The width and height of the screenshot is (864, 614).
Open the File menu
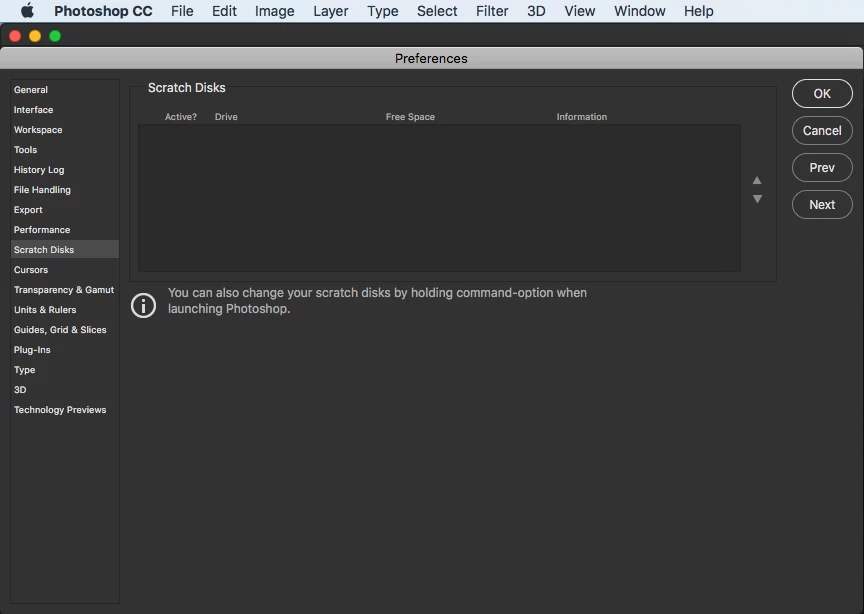pos(182,11)
